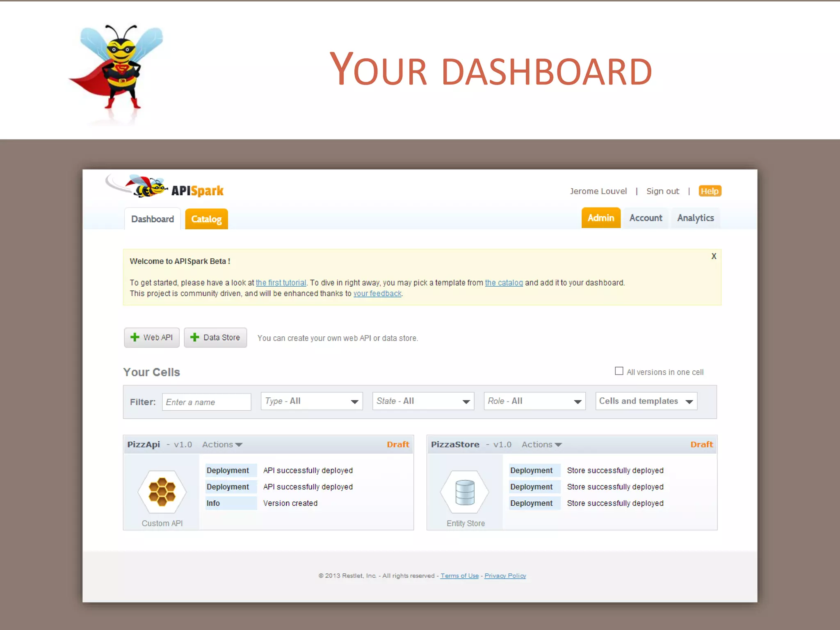
Task: Open the Analytics tab
Action: [696, 218]
